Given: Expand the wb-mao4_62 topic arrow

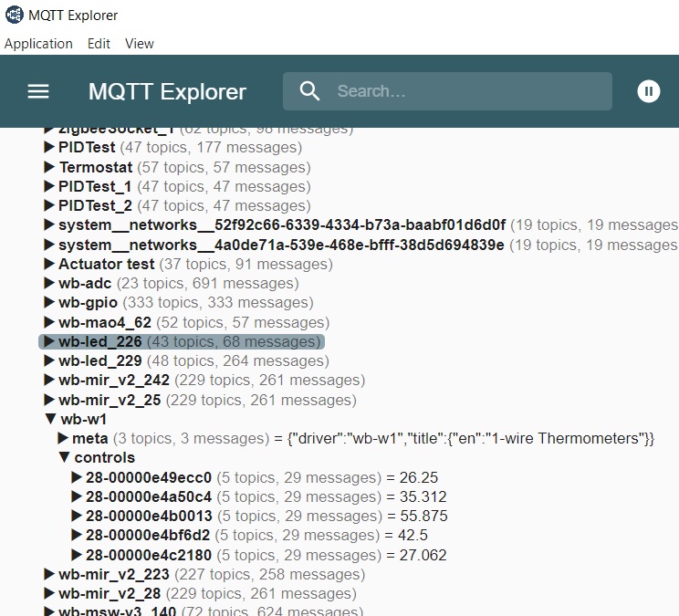Looking at the screenshot, I should 49,322.
